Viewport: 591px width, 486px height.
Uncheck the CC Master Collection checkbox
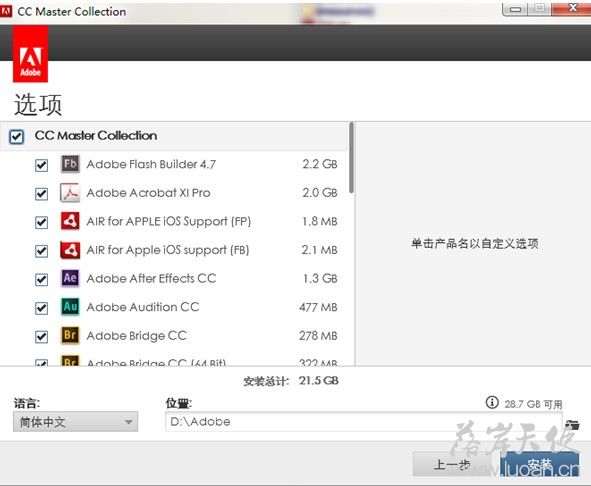17,136
